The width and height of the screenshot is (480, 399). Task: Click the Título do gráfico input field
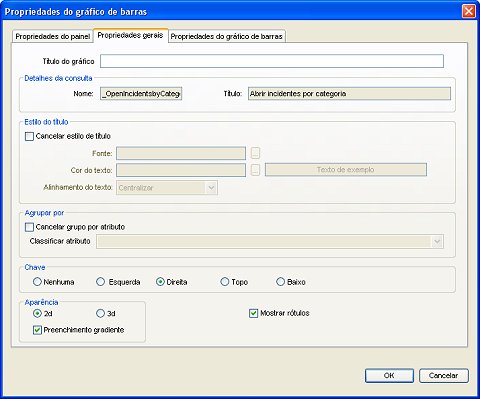[272, 61]
